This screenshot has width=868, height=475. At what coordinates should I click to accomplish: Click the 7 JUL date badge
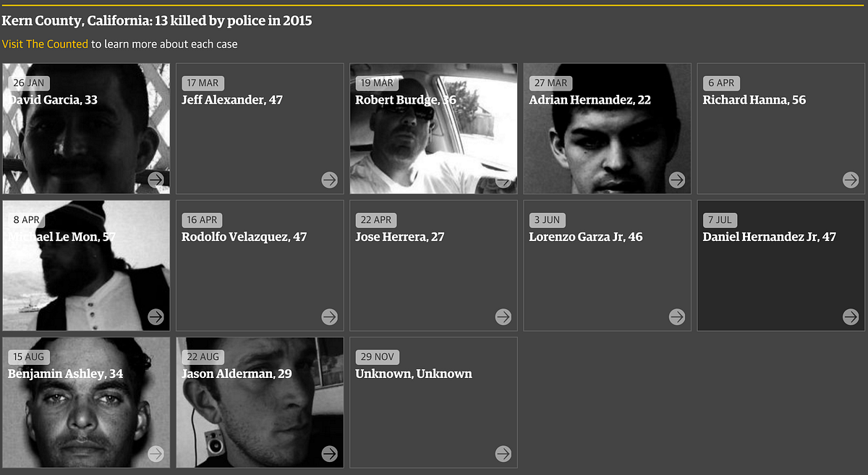pos(721,219)
